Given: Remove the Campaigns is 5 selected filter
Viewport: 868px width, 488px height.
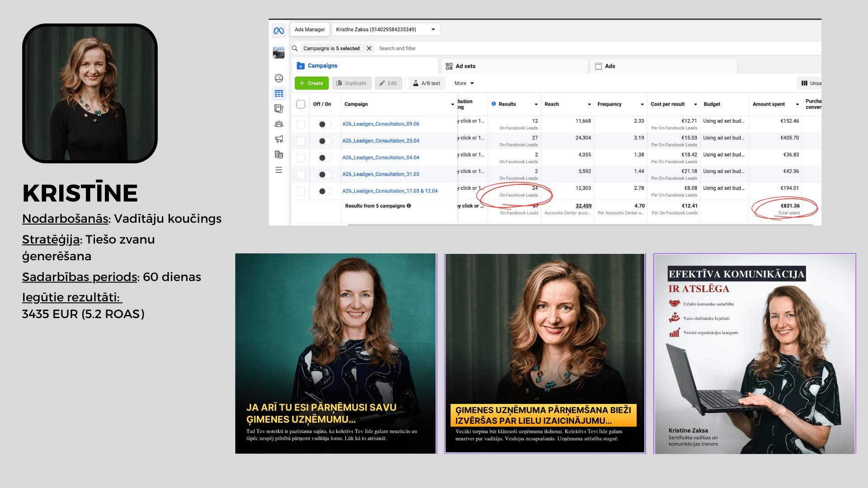Looking at the screenshot, I should point(369,48).
